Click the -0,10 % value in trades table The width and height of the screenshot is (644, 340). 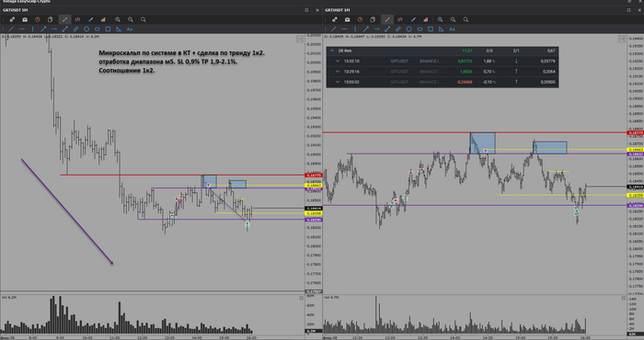click(x=489, y=82)
